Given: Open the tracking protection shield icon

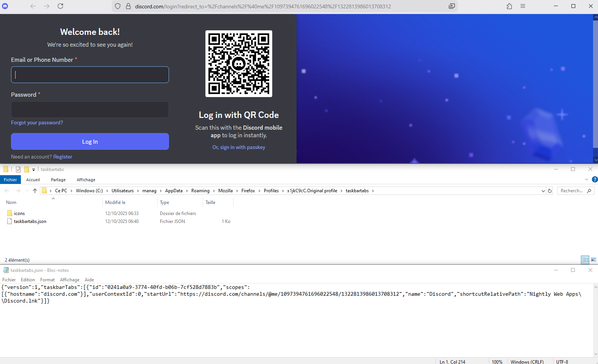Looking at the screenshot, I should tap(118, 6).
